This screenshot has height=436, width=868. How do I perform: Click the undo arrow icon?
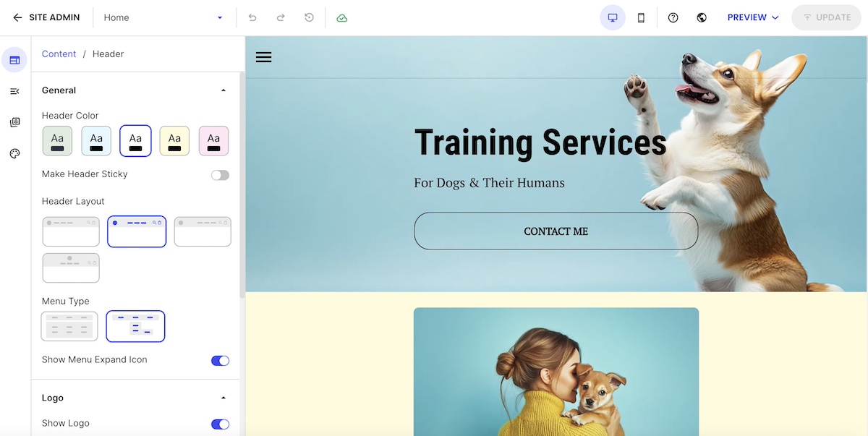(x=252, y=17)
